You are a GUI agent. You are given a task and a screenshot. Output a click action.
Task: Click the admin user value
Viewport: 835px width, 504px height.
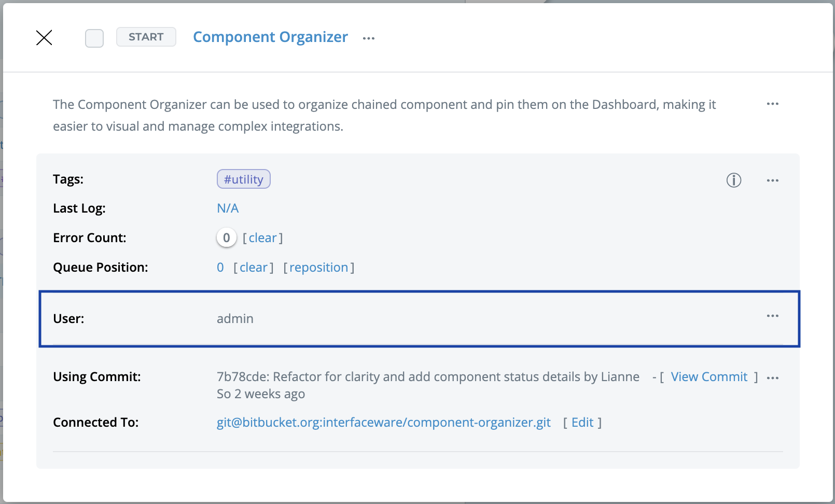[x=235, y=319]
